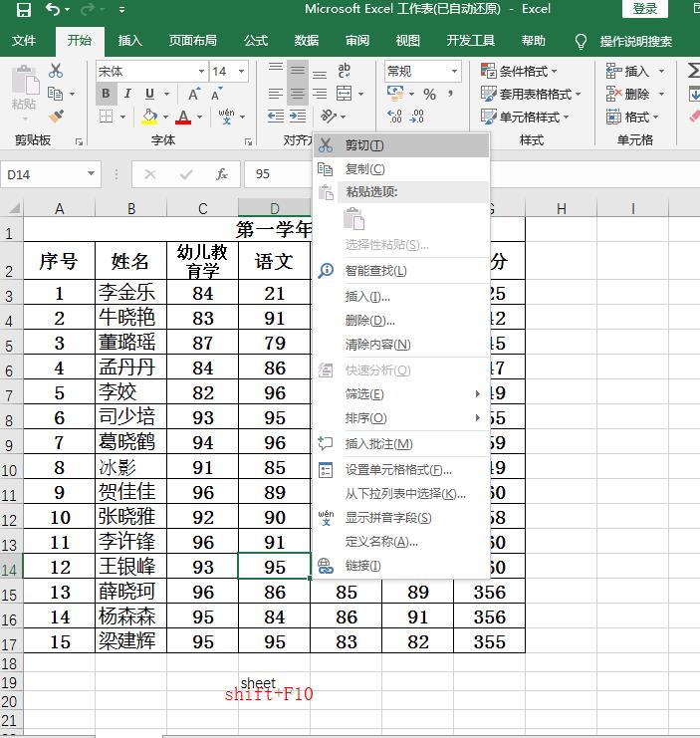Screen dimensions: 700x738
Task: Choose 剪切(T) in context menu
Action: pyautogui.click(x=401, y=145)
